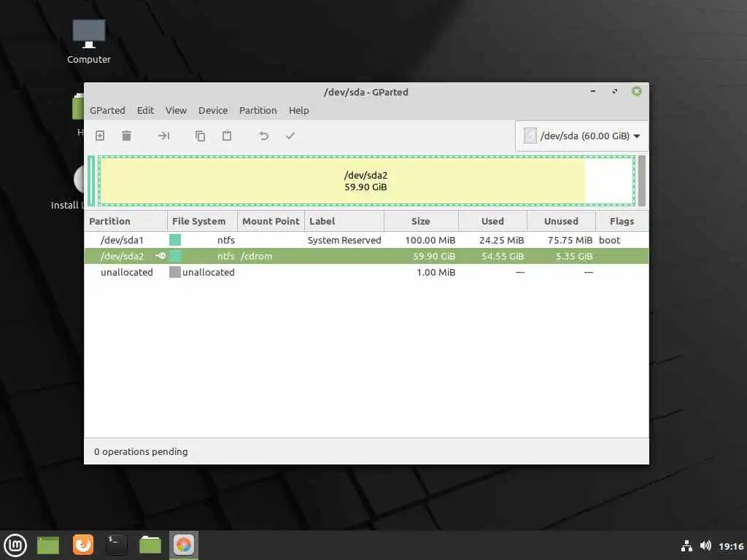The width and height of the screenshot is (747, 560).
Task: Open the Files manager from the taskbar
Action: tap(150, 545)
